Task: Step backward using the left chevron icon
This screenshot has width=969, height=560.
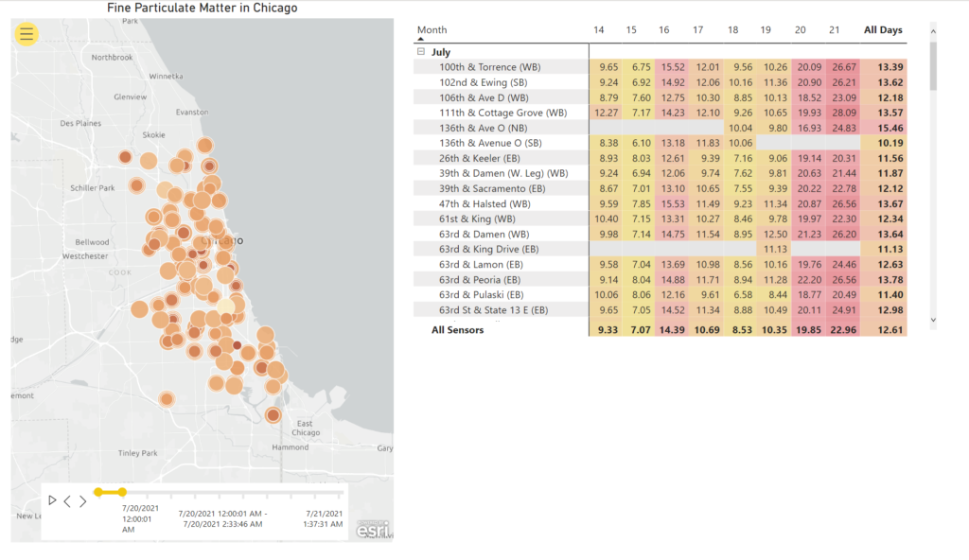Action: (67, 501)
